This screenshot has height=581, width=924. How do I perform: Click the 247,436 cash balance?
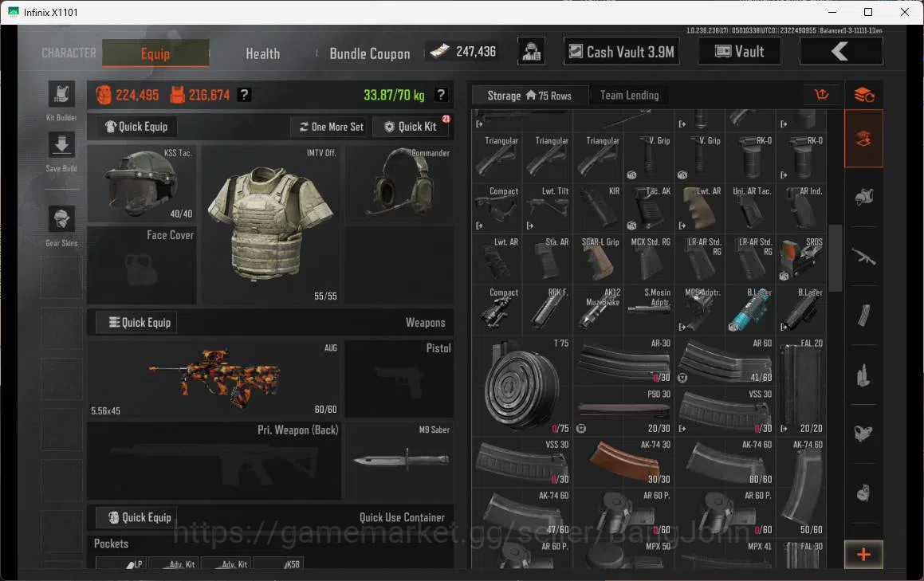464,52
